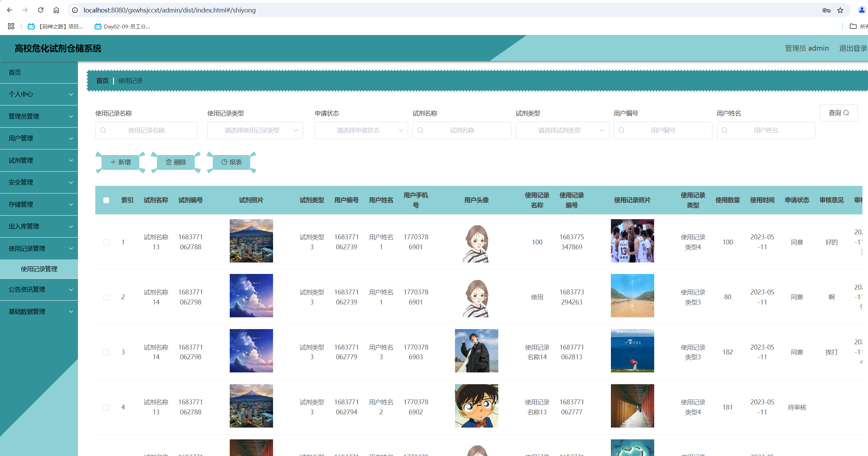Open the browser apps grid icon
This screenshot has height=456, width=868.
(x=11, y=26)
